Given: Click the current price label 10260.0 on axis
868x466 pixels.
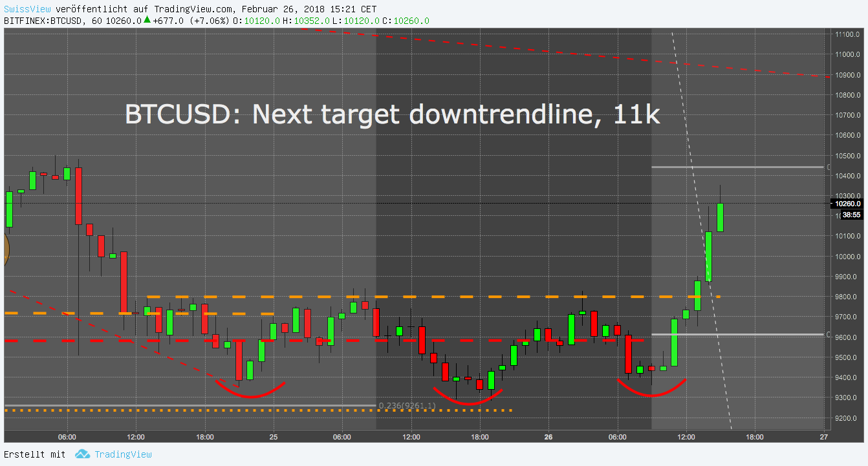Looking at the screenshot, I should tap(848, 204).
